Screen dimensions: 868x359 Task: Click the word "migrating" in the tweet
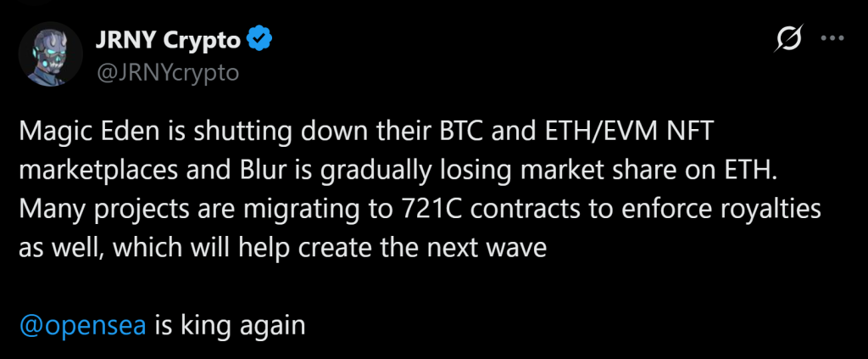[305, 209]
